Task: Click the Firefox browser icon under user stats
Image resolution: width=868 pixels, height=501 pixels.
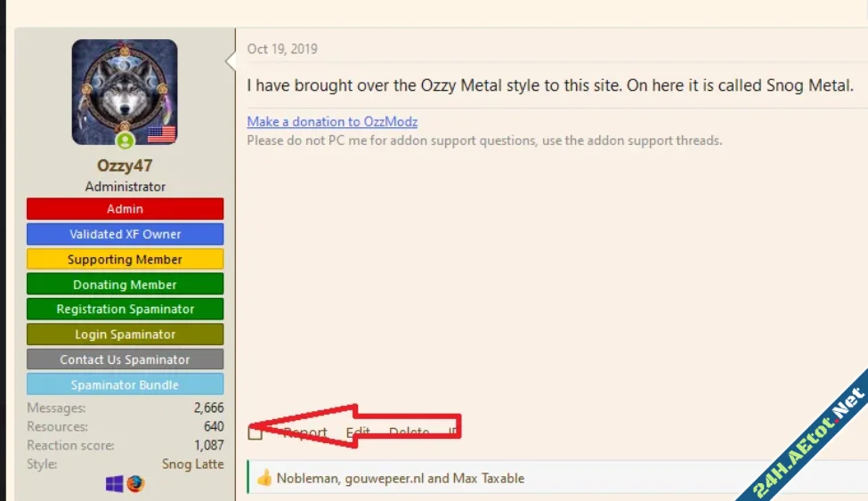Action: pyautogui.click(x=135, y=484)
